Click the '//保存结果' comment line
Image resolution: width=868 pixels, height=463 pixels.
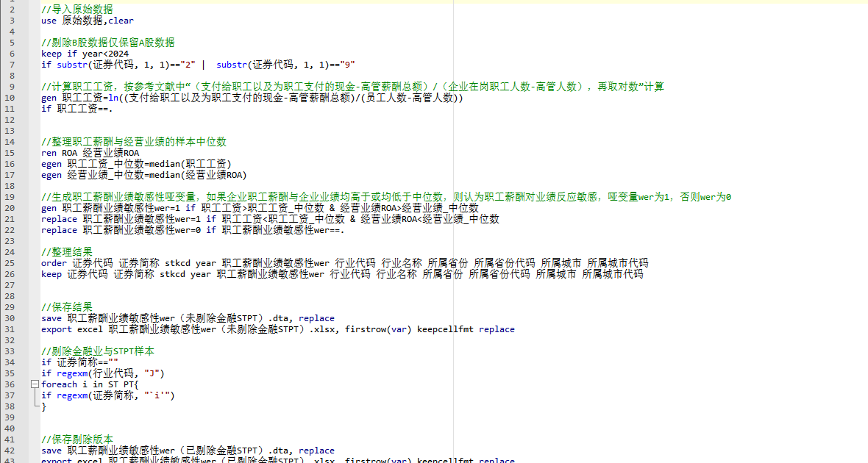pyautogui.click(x=67, y=307)
